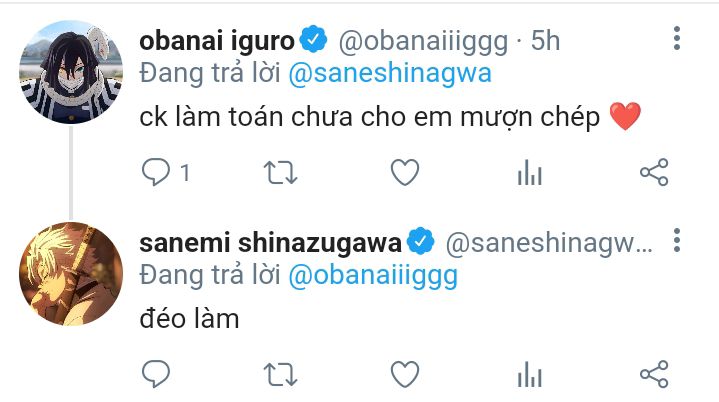Screen dimensions: 719x402
Task: Like sanemi shinazugawa's tweet
Action: [404, 374]
